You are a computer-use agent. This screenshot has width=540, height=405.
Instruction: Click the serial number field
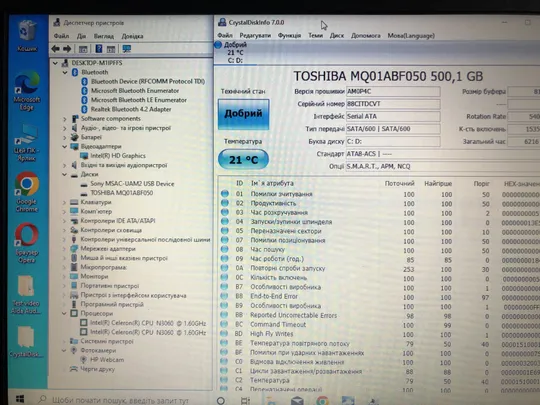pyautogui.click(x=393, y=104)
